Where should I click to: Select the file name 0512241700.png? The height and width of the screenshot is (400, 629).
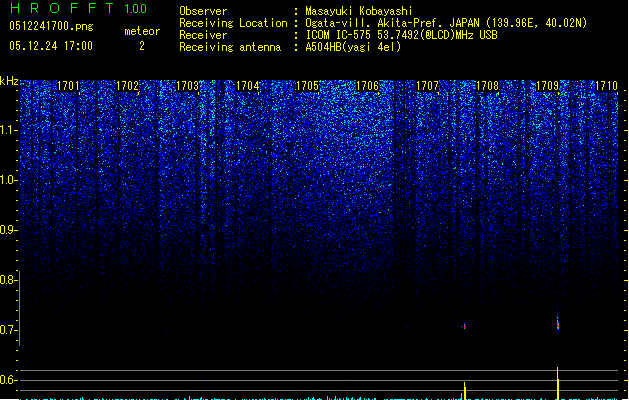tap(51, 26)
